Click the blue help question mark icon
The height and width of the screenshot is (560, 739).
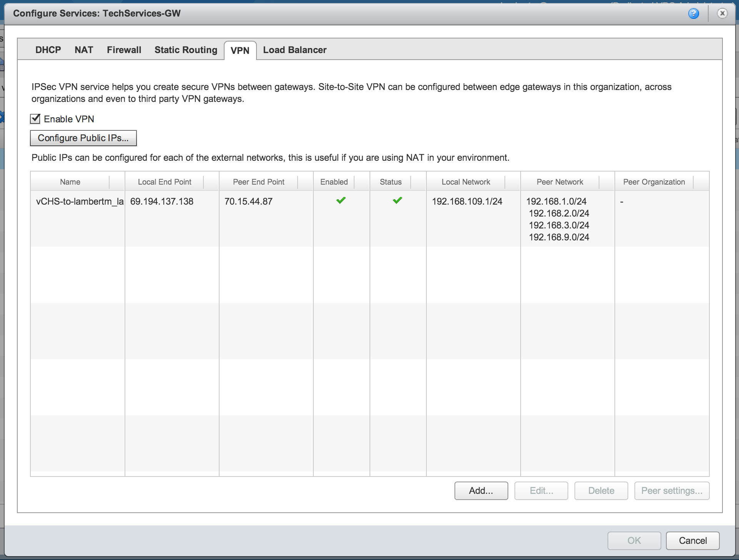coord(693,14)
